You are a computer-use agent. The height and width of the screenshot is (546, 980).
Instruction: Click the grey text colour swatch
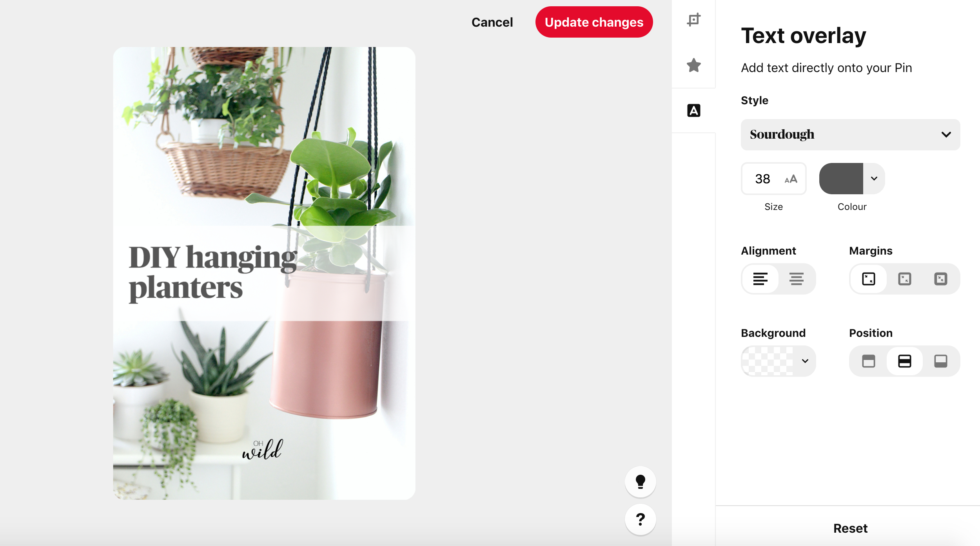click(841, 179)
